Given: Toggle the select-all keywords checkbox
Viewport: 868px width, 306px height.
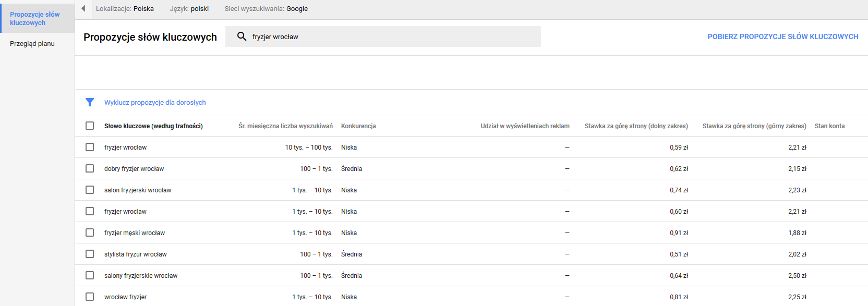Looking at the screenshot, I should point(90,126).
